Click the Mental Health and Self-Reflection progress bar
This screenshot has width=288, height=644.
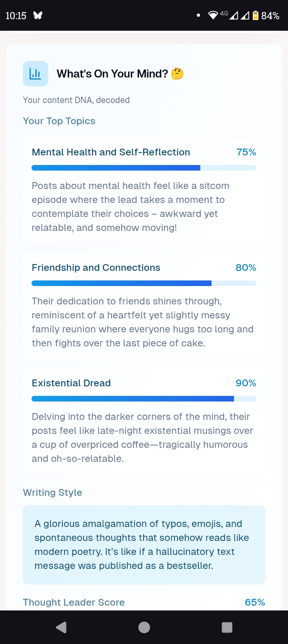(x=144, y=168)
